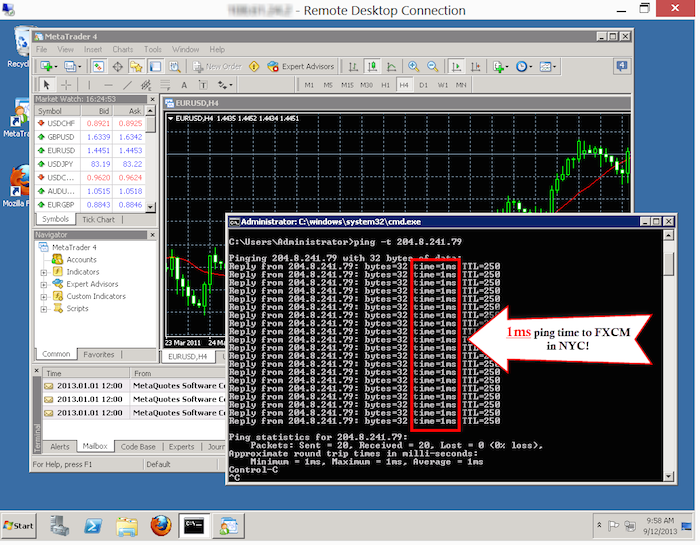Toggle the Auto Scroll button
Image resolution: width=700 pixels, height=545 pixels.
[x=456, y=67]
